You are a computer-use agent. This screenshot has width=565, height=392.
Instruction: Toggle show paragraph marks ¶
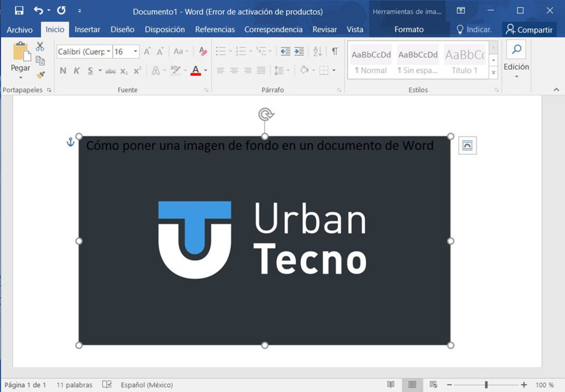pyautogui.click(x=335, y=51)
